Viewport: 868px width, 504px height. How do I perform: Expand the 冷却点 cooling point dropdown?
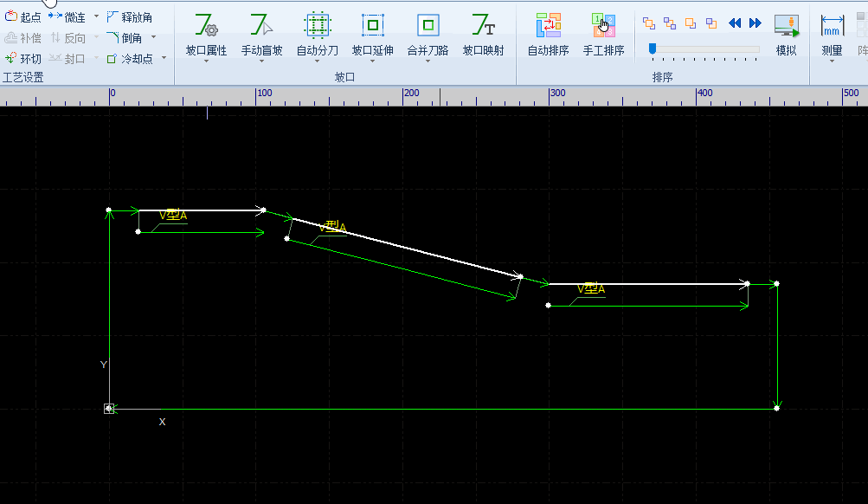click(x=164, y=59)
